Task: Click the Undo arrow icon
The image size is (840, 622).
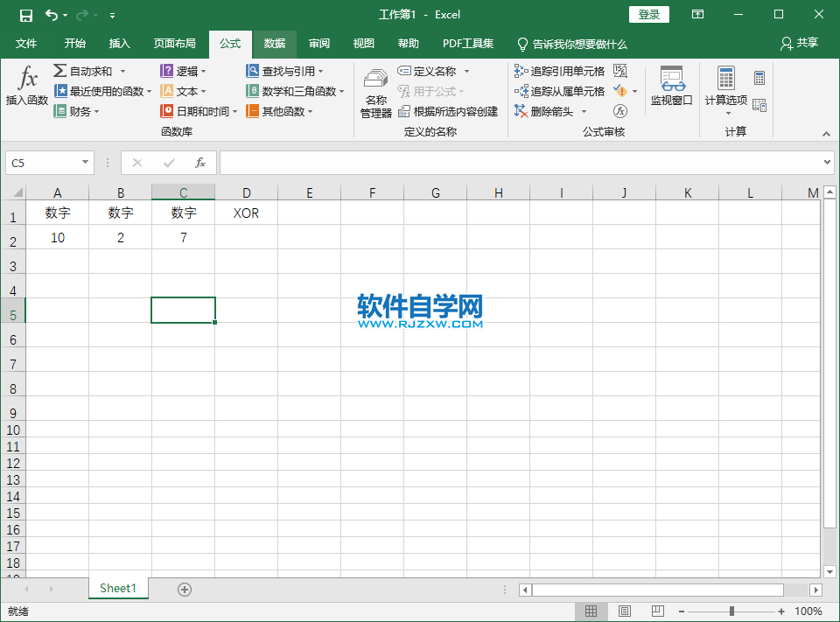Action: click(x=51, y=15)
